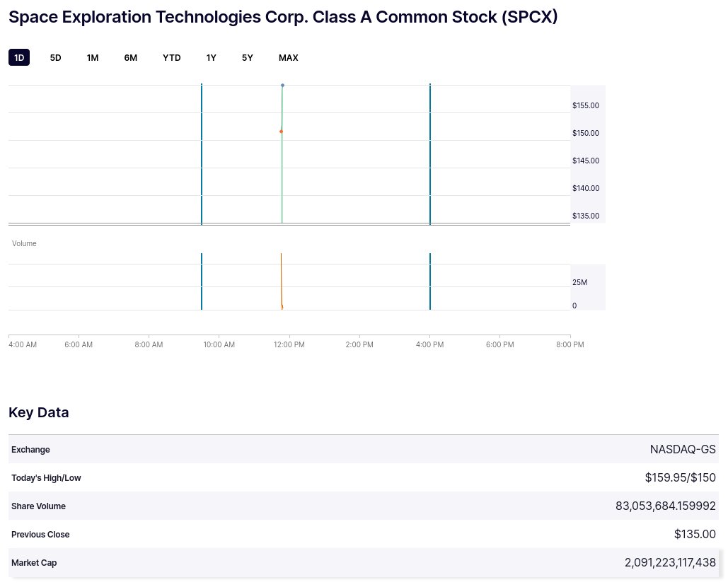Select the MAX chart range
Screen dimensions: 728x587
coord(289,57)
